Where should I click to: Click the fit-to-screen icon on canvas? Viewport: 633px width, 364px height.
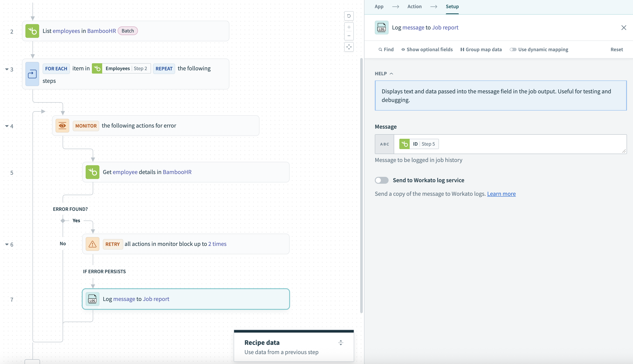[349, 47]
